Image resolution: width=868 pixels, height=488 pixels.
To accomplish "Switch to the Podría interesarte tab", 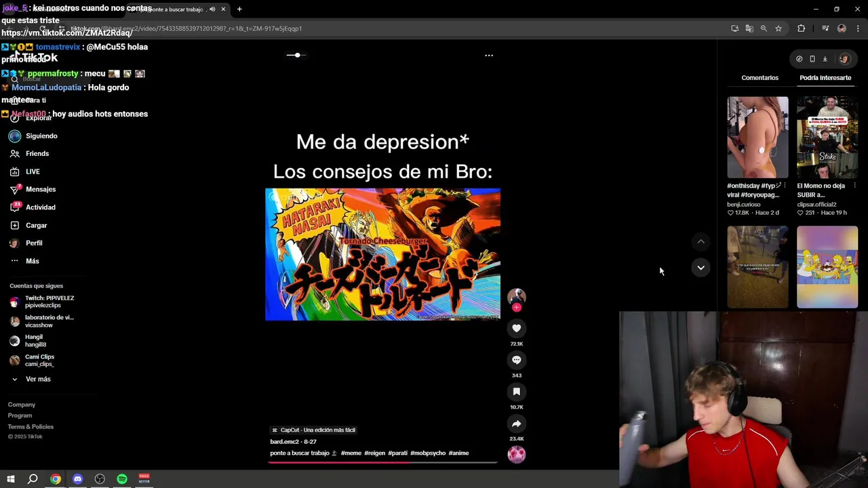I will tap(825, 78).
